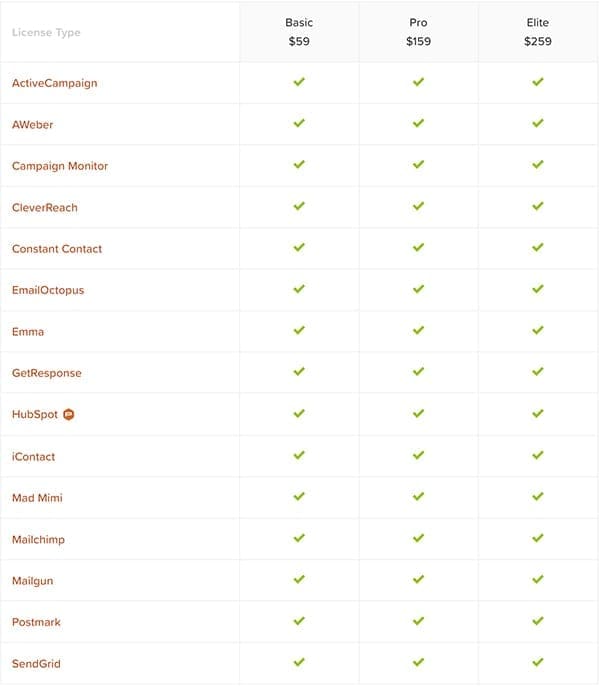Select the Pro $159 plan header
Screen dimensions: 600x686
[x=418, y=32]
